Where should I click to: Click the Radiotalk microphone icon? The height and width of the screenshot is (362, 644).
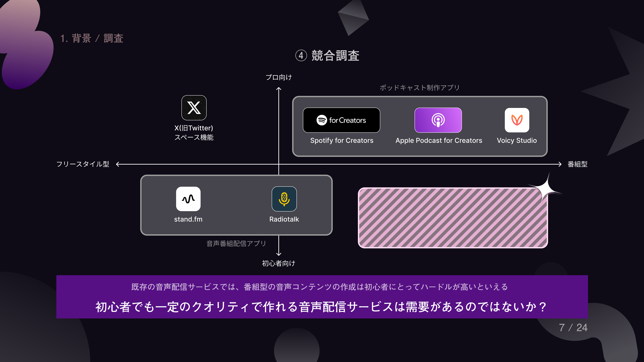[x=284, y=199]
